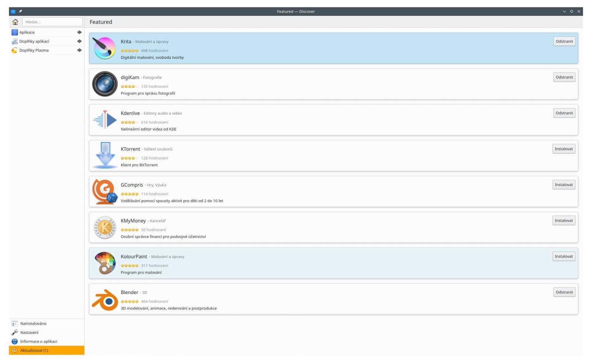Open Informace o aplikaci

click(47, 342)
